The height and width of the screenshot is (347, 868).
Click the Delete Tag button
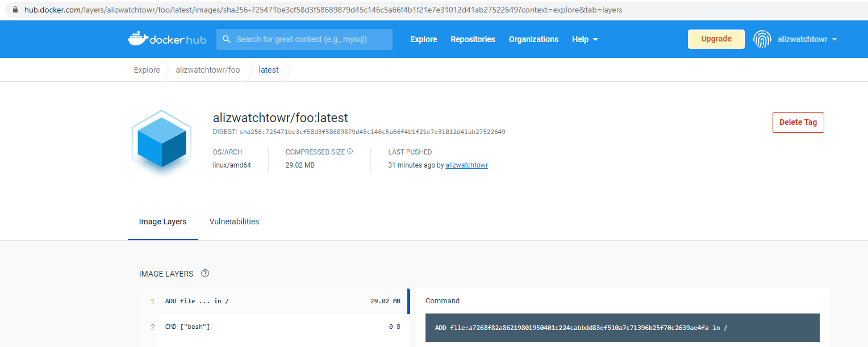[x=798, y=123]
